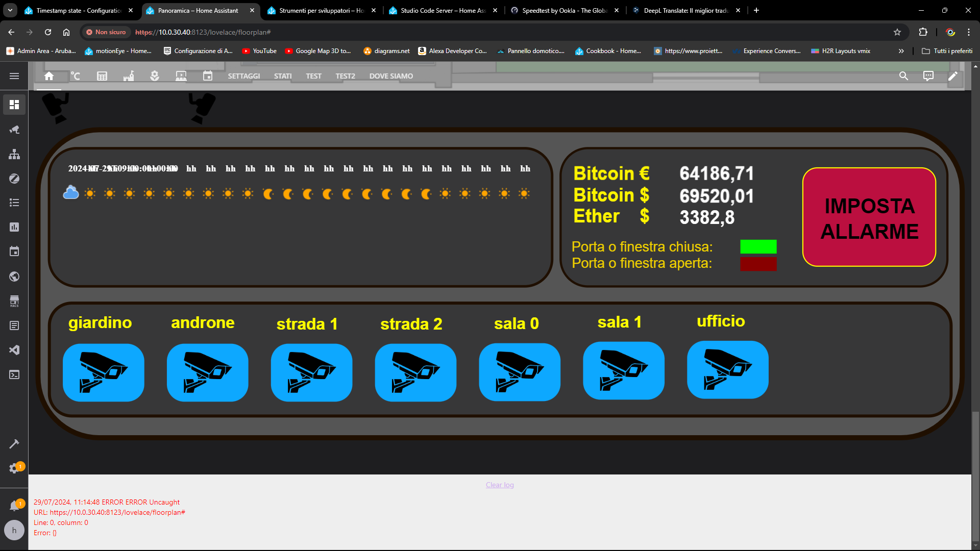This screenshot has height=551, width=980.
Task: Open Studio Code Server from sidebar
Action: (14, 350)
